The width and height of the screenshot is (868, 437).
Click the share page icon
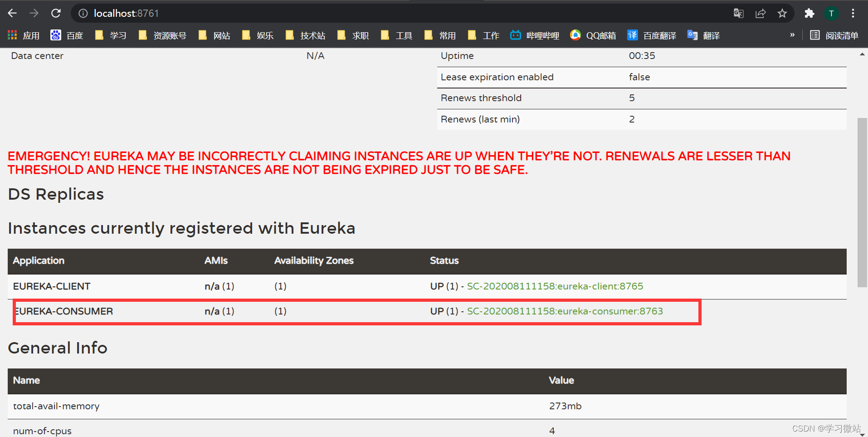[761, 14]
